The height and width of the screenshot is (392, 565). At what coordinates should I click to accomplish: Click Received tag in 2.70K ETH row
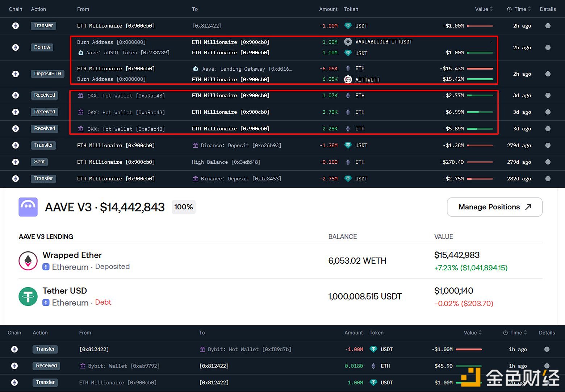45,112
